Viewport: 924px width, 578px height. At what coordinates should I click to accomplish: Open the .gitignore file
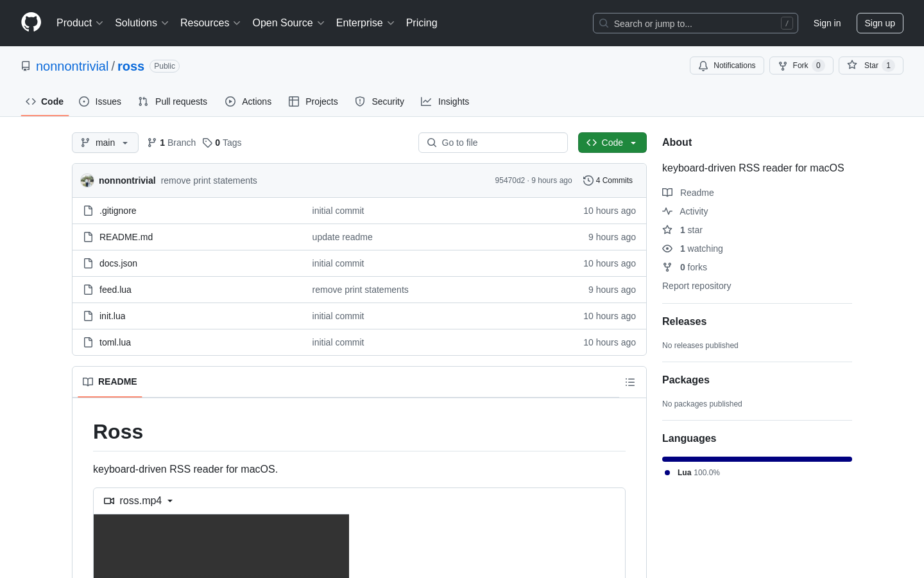(118, 211)
